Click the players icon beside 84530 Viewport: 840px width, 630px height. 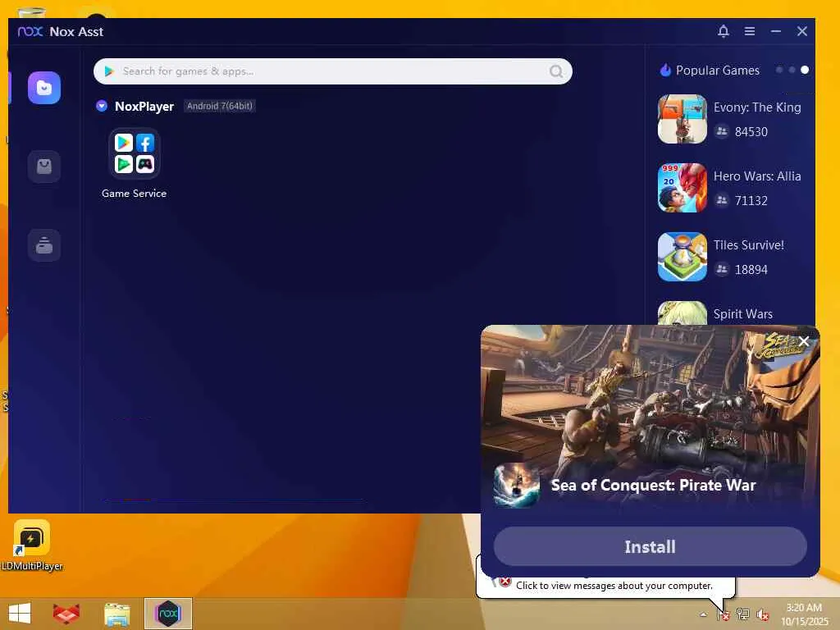pyautogui.click(x=722, y=130)
